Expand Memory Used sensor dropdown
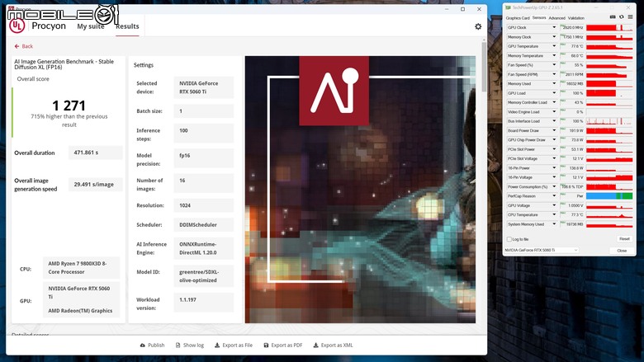644x362 pixels. [554, 83]
